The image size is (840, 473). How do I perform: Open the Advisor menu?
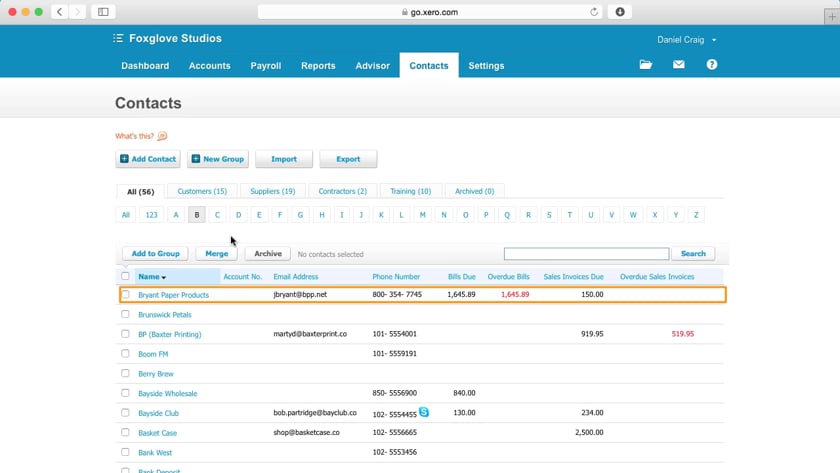(x=372, y=65)
